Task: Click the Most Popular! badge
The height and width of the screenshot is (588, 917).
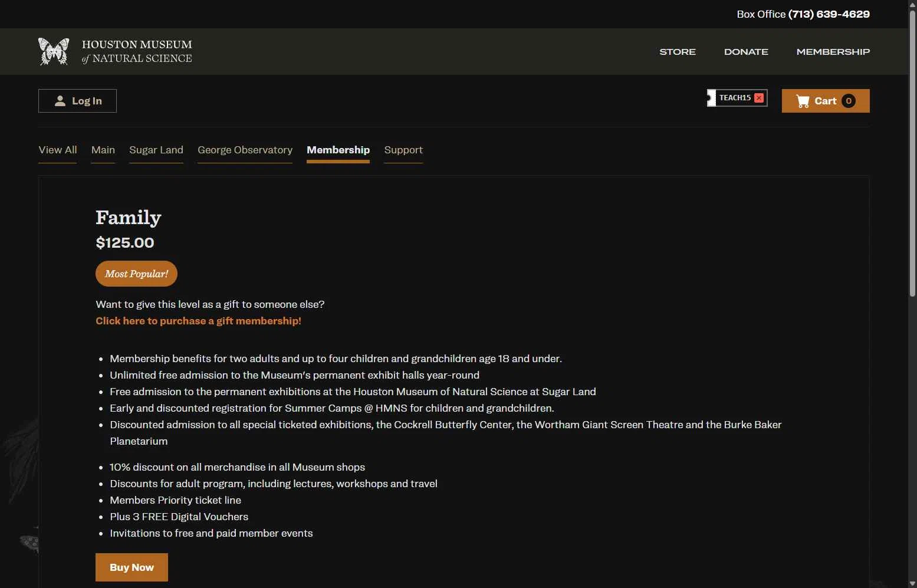Action: coord(136,274)
